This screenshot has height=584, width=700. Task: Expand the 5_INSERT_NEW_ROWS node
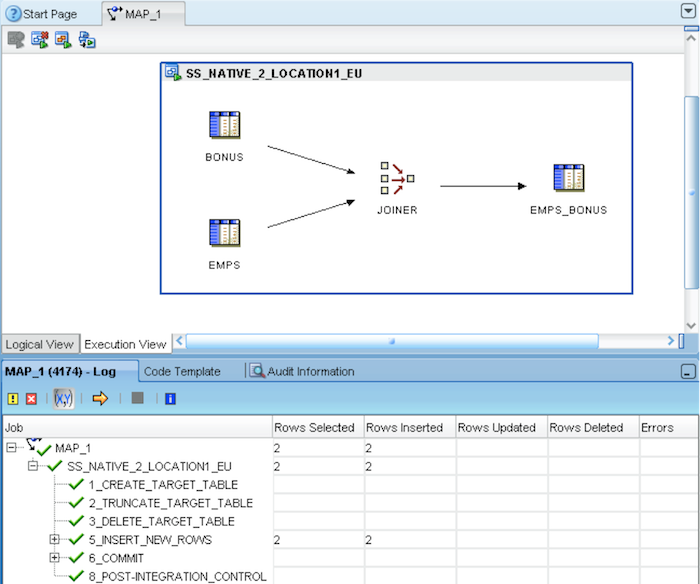point(54,539)
